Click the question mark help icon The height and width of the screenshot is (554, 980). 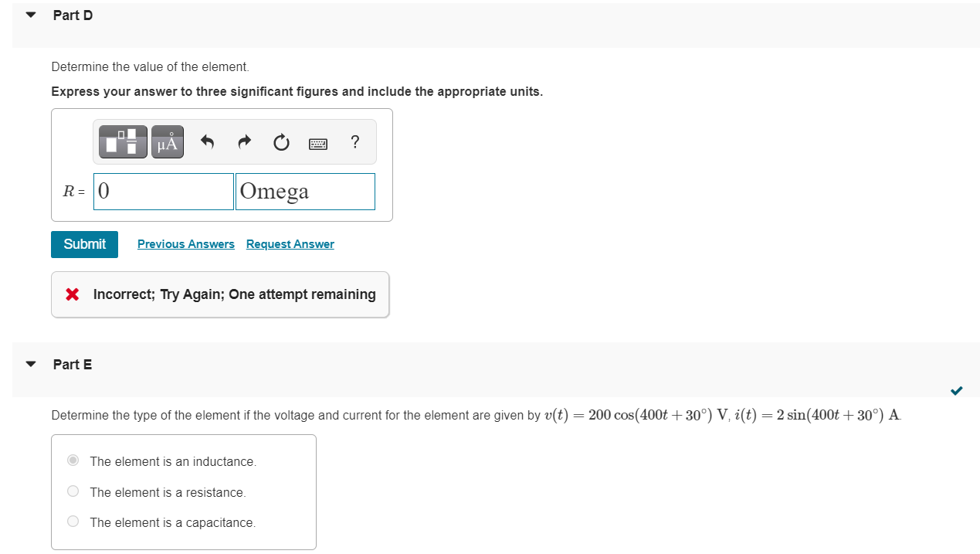pyautogui.click(x=354, y=141)
